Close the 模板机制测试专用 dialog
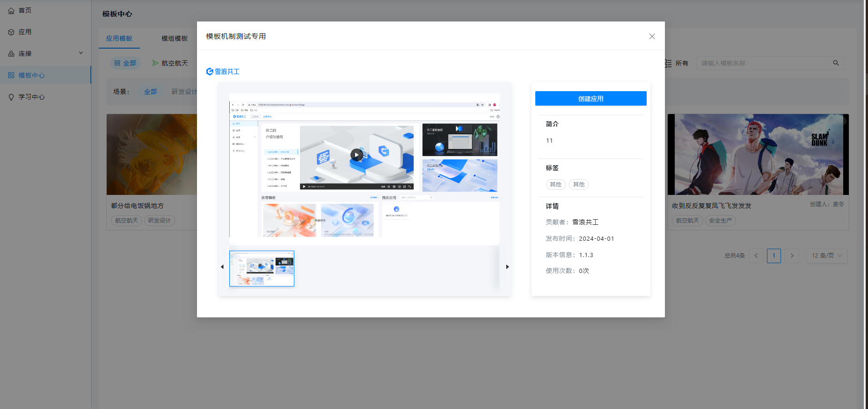This screenshot has width=868, height=409. (652, 36)
